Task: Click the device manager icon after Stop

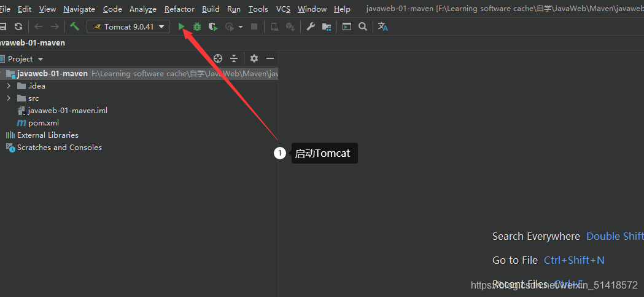Action: pyautogui.click(x=274, y=26)
